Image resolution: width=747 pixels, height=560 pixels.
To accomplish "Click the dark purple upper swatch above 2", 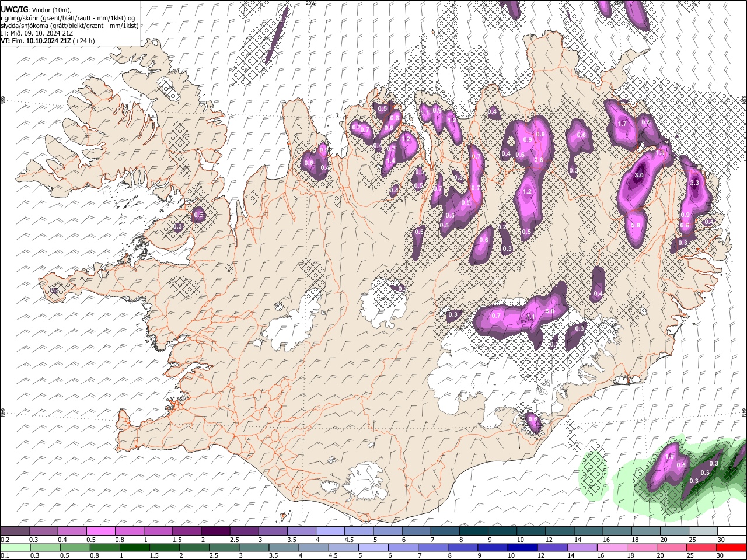I will pyautogui.click(x=215, y=531).
